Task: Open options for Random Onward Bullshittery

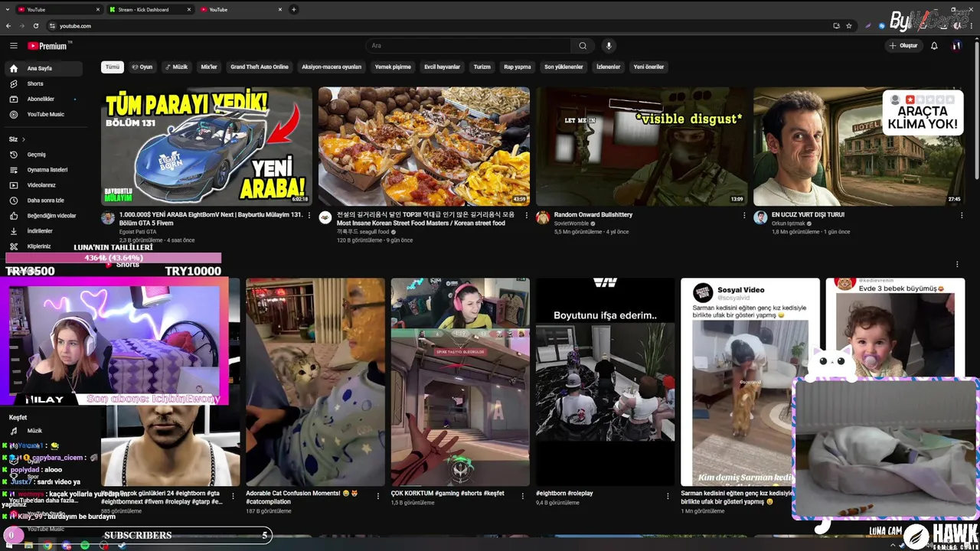Action: click(744, 216)
